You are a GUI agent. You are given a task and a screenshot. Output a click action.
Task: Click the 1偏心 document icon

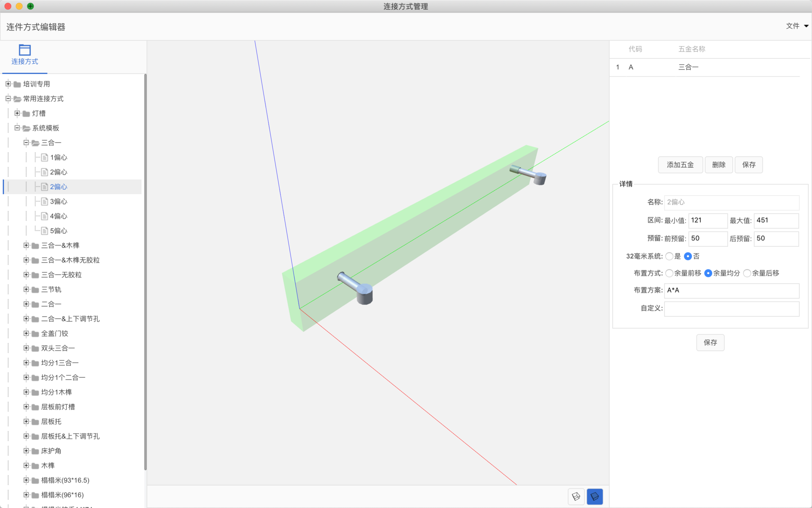click(44, 157)
